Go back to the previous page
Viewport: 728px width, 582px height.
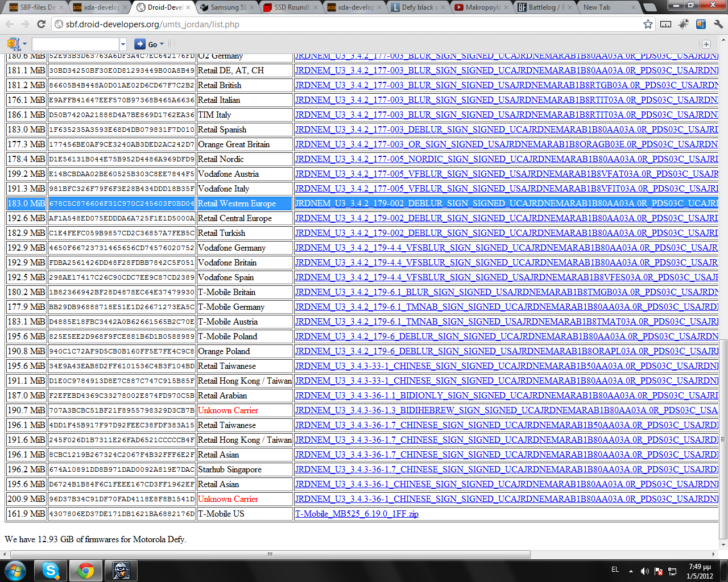[9, 24]
